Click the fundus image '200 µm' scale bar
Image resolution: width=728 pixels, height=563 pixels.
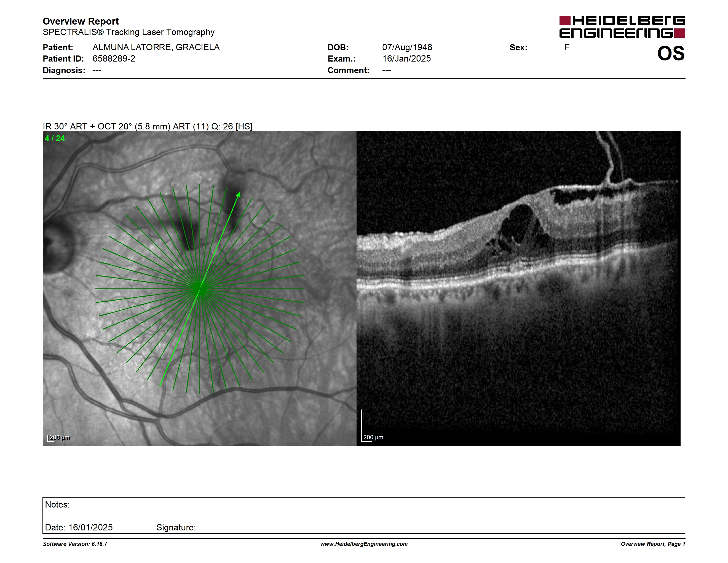[58, 438]
